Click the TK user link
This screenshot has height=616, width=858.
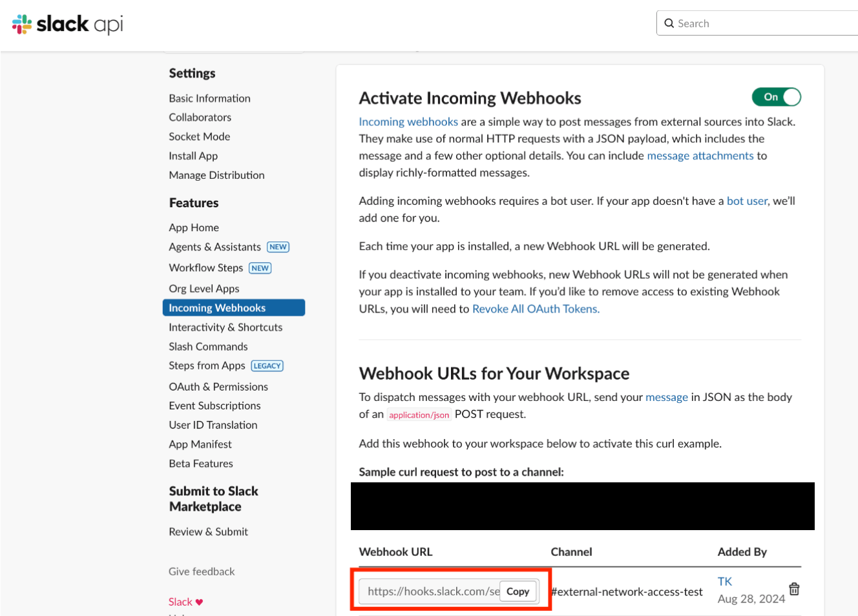725,582
